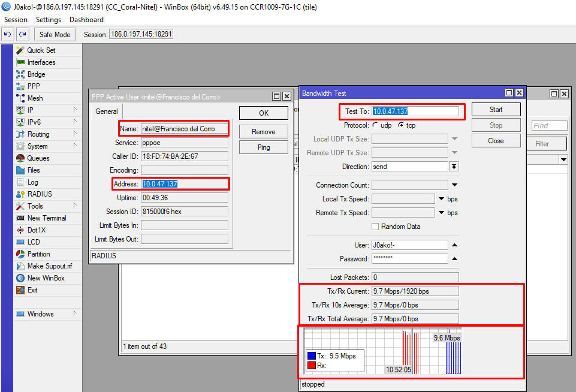
Task: Click Start button in Bandwidth Test
Action: click(496, 110)
